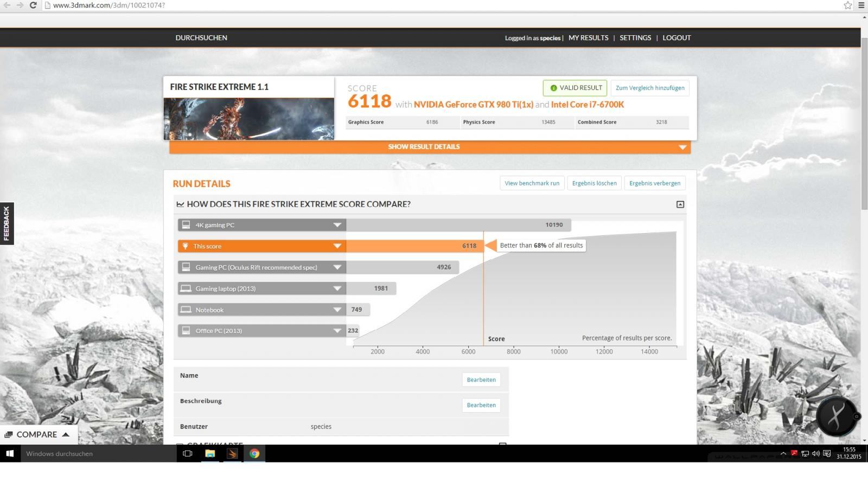Open the notification center icon
The height and width of the screenshot is (488, 868).
[x=827, y=453]
